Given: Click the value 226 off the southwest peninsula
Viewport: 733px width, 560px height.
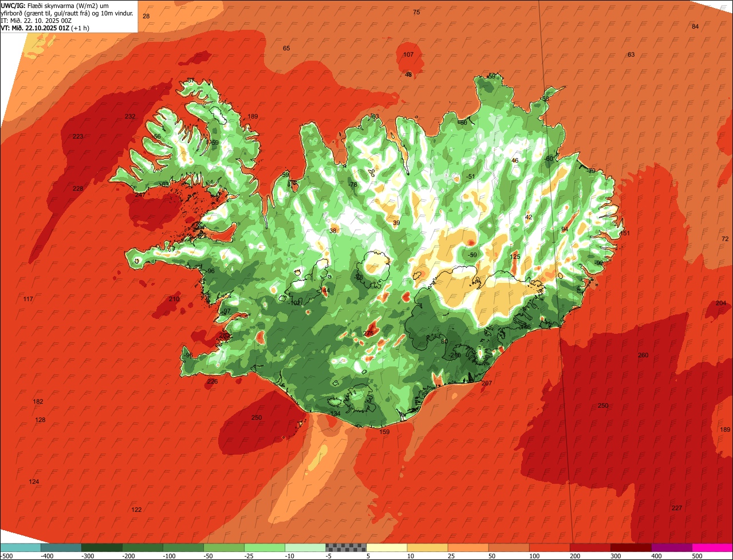Looking at the screenshot, I should 212,381.
